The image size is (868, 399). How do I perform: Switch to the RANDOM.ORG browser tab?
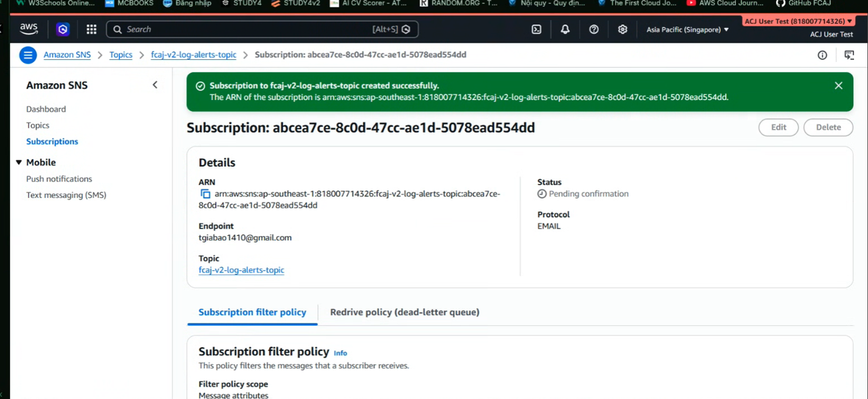[458, 3]
